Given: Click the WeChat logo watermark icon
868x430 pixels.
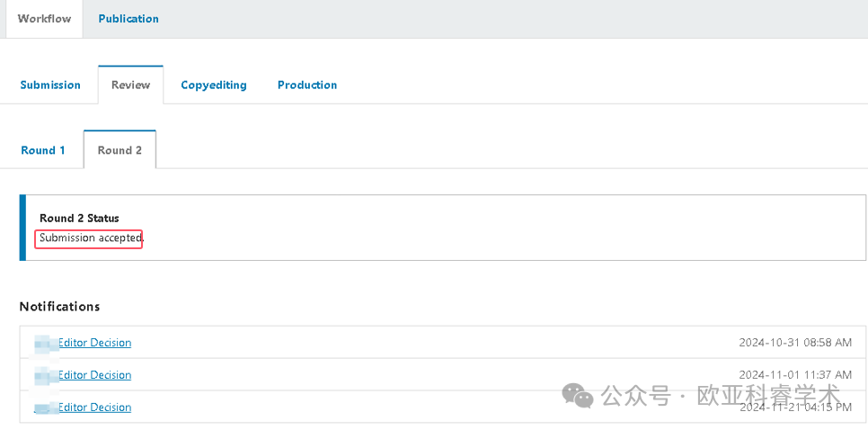Looking at the screenshot, I should coord(577,395).
